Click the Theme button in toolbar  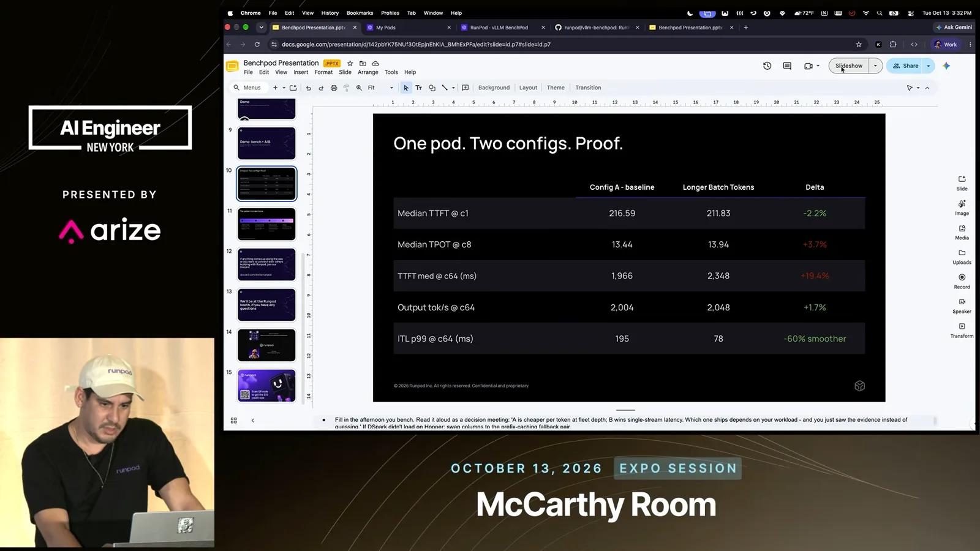tap(556, 88)
